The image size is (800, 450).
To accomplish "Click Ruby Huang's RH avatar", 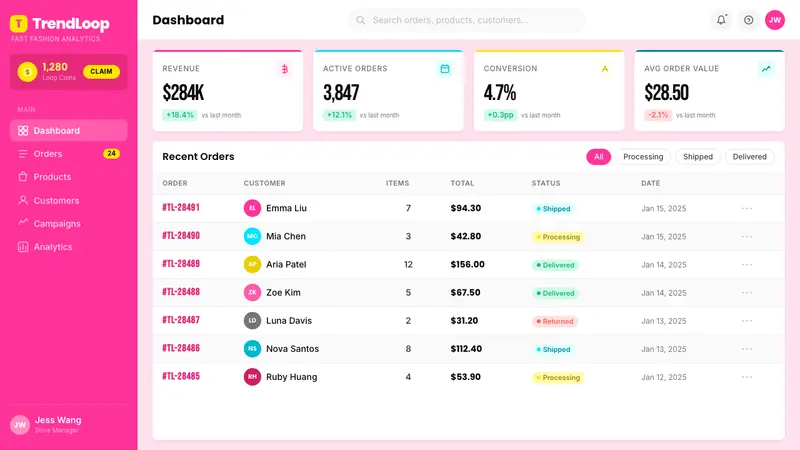I will click(x=252, y=377).
